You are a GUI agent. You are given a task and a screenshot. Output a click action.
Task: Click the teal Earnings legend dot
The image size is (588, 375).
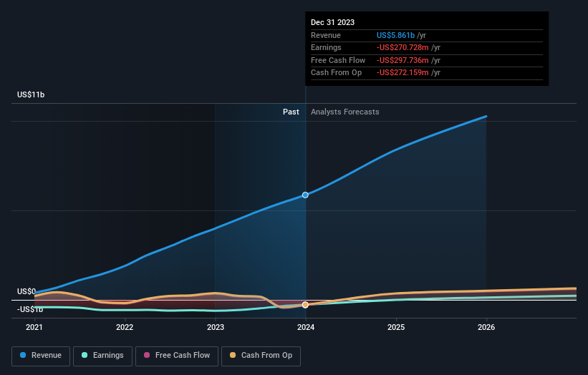(x=85, y=355)
